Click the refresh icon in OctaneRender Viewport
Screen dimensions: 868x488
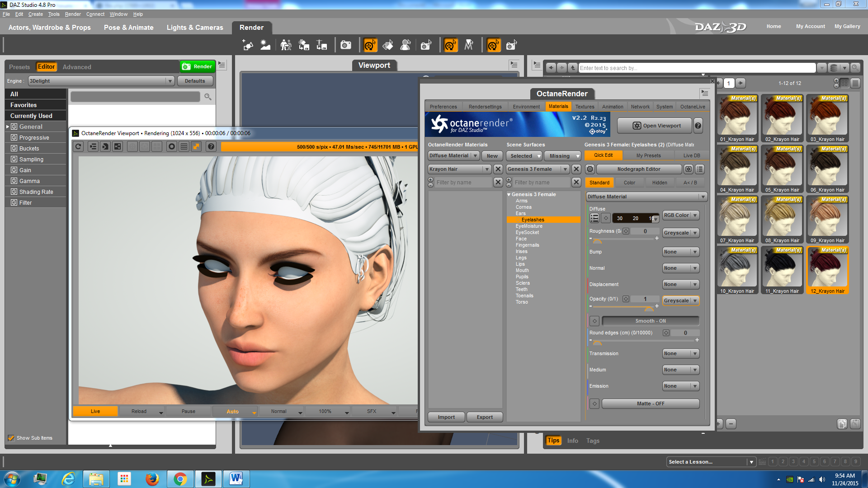click(78, 146)
